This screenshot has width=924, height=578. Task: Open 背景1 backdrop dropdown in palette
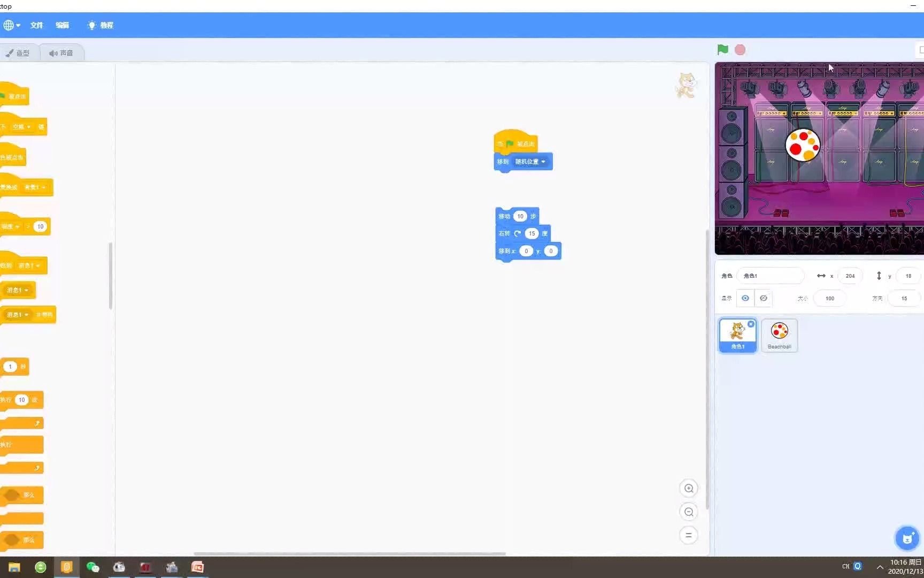point(34,187)
